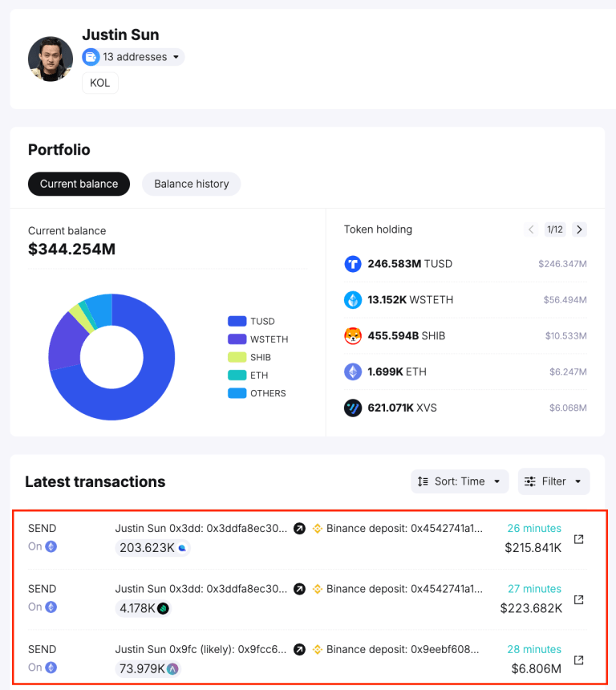
Task: Go to previous token holding page
Action: pos(531,229)
